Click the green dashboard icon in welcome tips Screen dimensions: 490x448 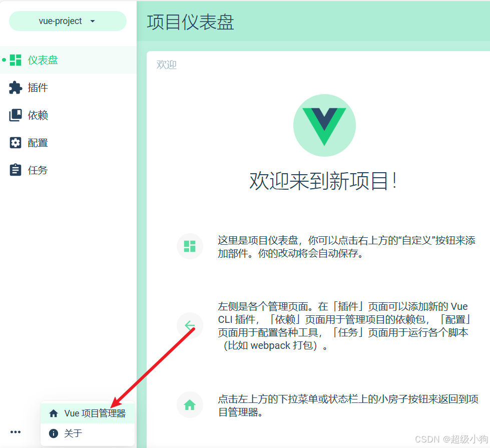tap(190, 246)
